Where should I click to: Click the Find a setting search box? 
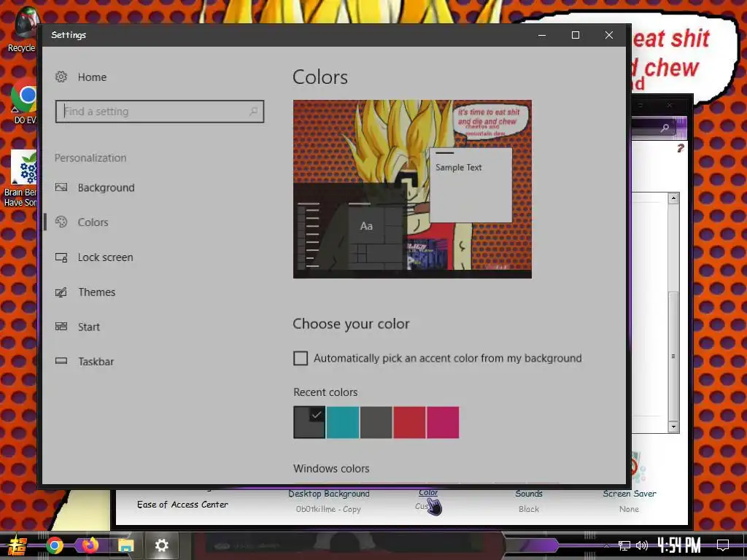(160, 112)
